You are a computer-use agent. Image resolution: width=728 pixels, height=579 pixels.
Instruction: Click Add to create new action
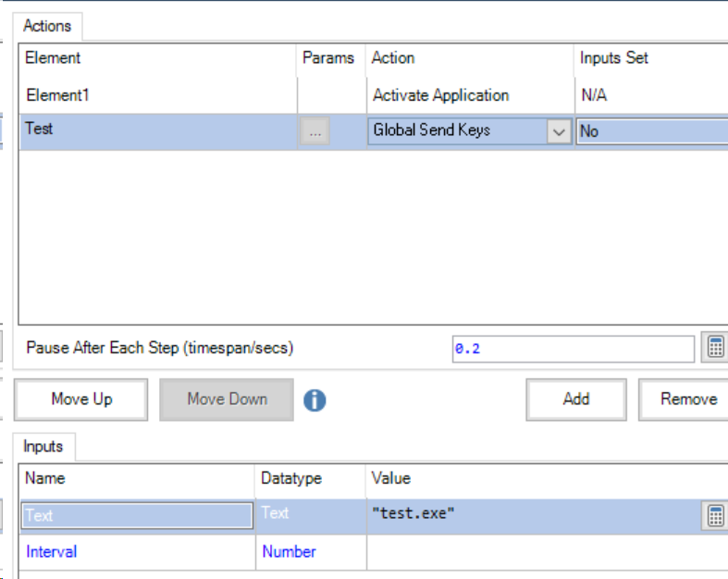pos(575,400)
